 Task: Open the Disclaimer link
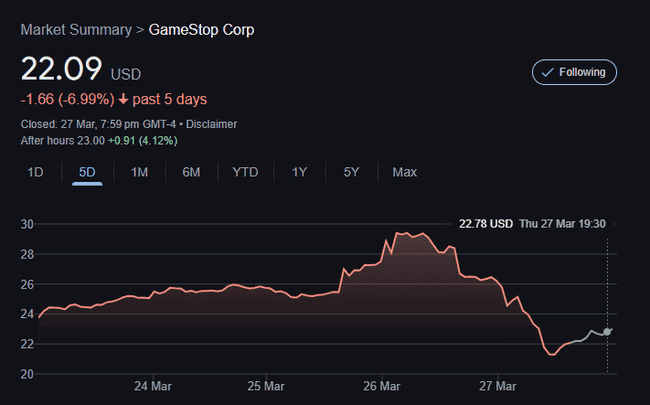211,124
